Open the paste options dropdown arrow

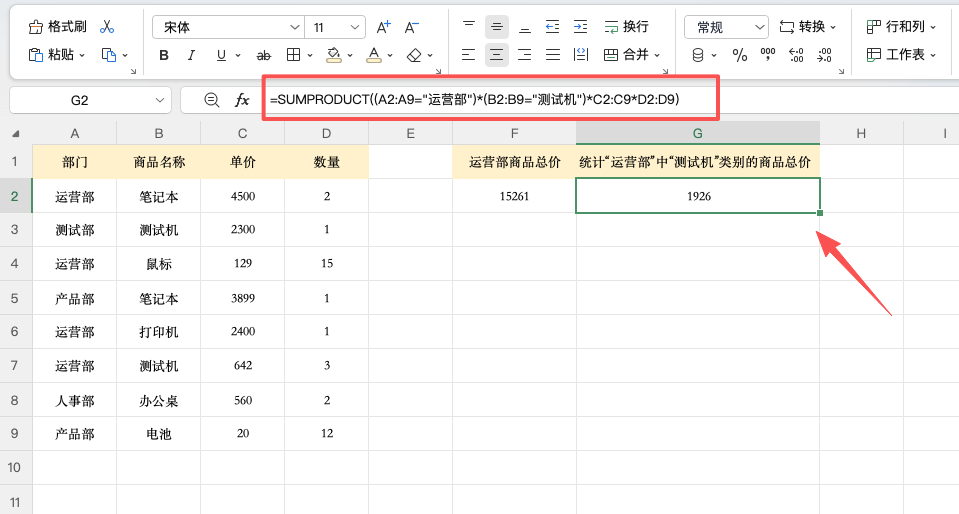tap(82, 56)
